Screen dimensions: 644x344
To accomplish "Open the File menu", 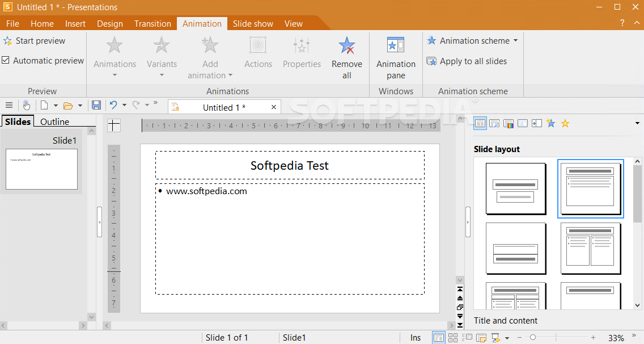I will coord(12,24).
